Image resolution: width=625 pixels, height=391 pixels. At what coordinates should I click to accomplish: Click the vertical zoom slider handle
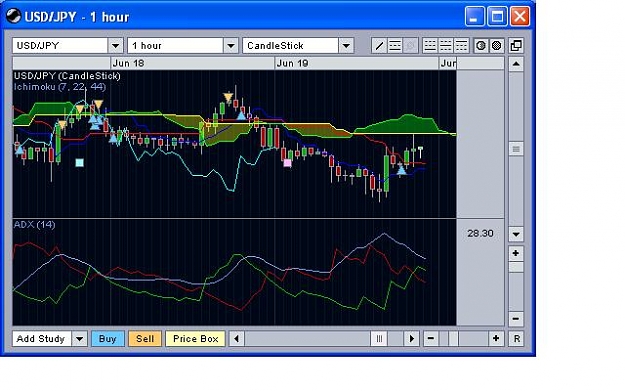coord(516,267)
